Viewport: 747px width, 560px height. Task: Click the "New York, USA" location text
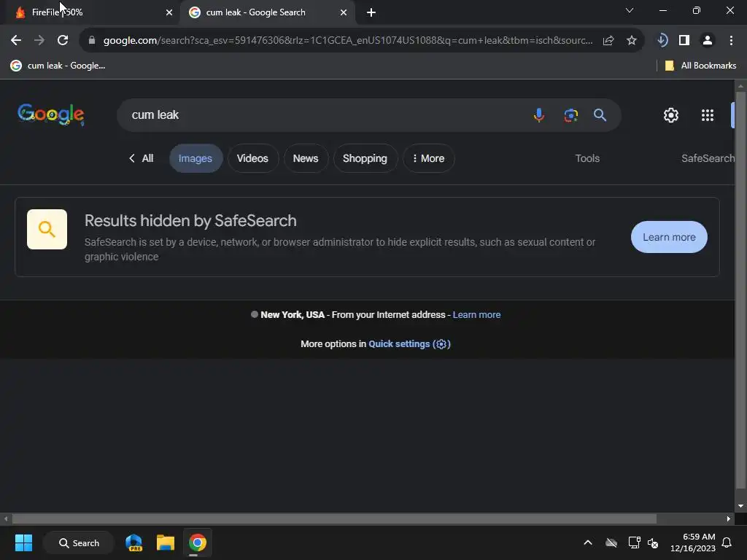(293, 315)
